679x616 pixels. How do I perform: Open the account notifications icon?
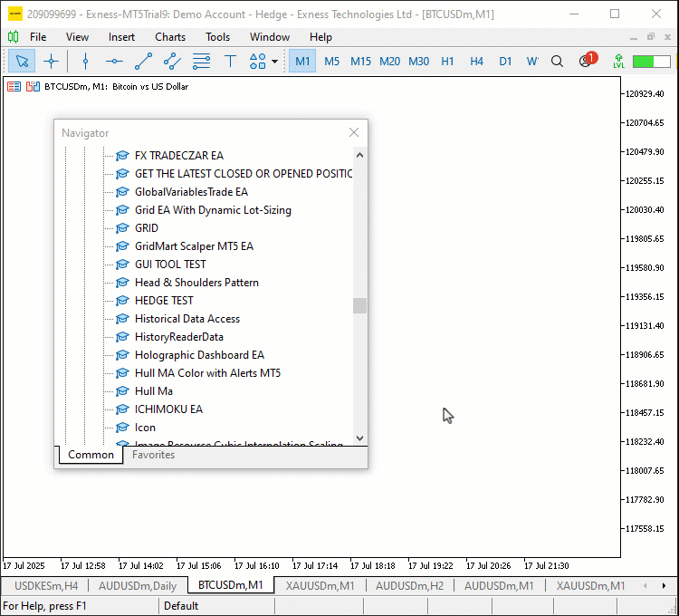(588, 60)
